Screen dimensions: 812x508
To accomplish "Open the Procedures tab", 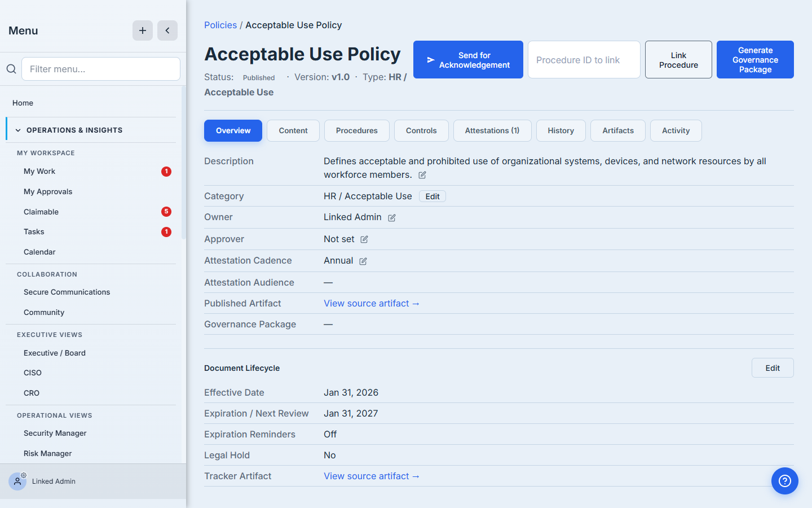I will [357, 130].
